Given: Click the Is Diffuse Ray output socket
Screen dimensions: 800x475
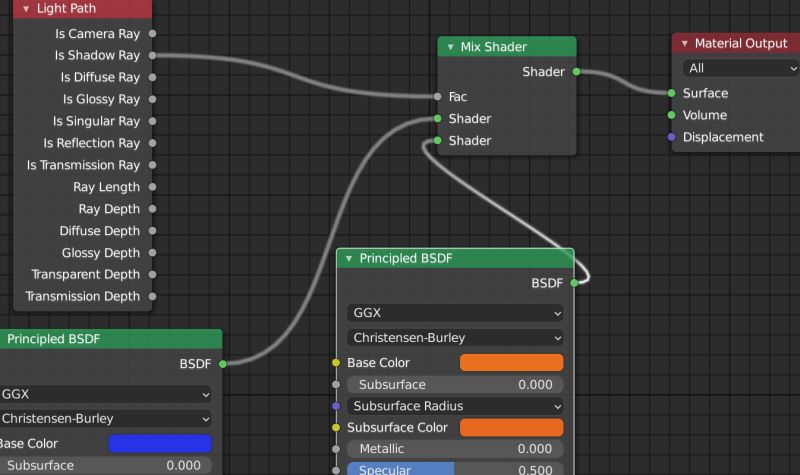Looking at the screenshot, I should 152,78.
